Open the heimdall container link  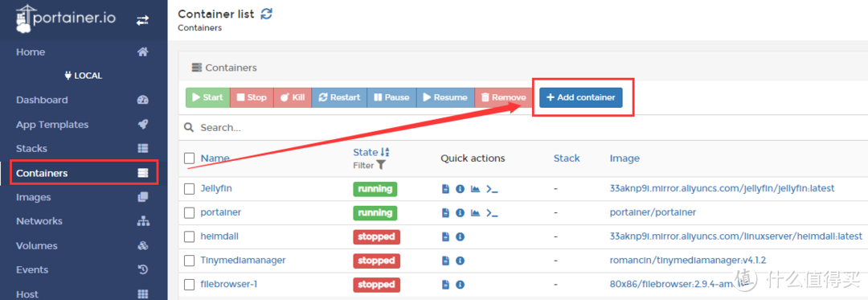click(219, 237)
